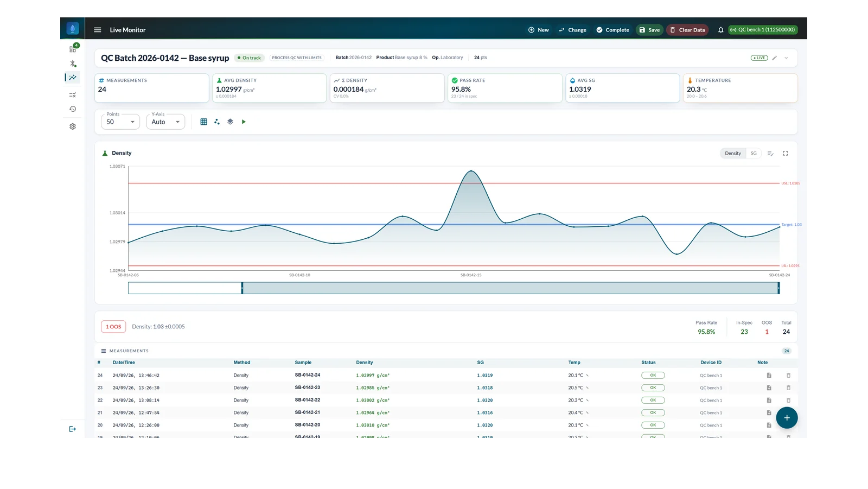Open note for sample SB-0142-22

tap(769, 401)
